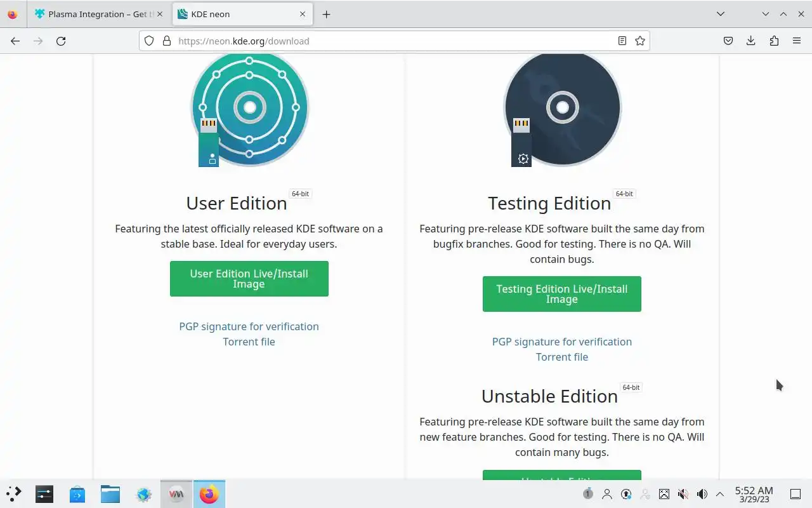
Task: View site security padlock information
Action: [167, 41]
